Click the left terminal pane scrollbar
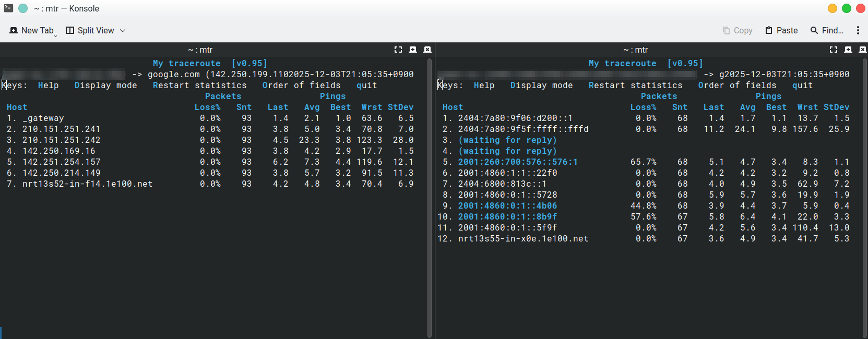Viewport: 868px width, 339px height. point(430,198)
